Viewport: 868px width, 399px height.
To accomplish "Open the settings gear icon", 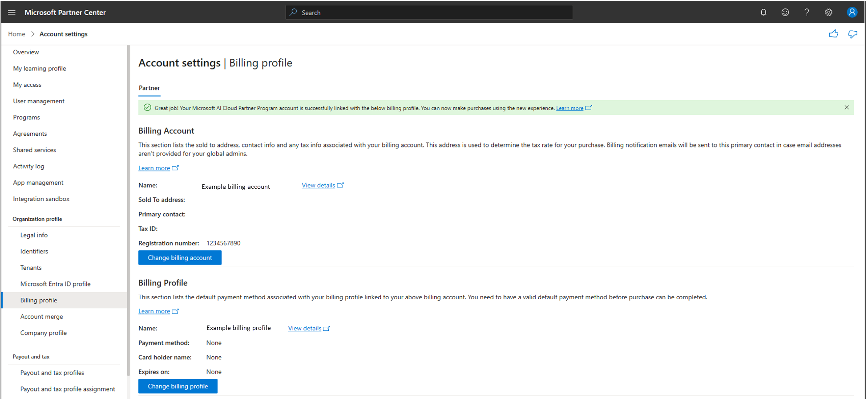I will 828,12.
